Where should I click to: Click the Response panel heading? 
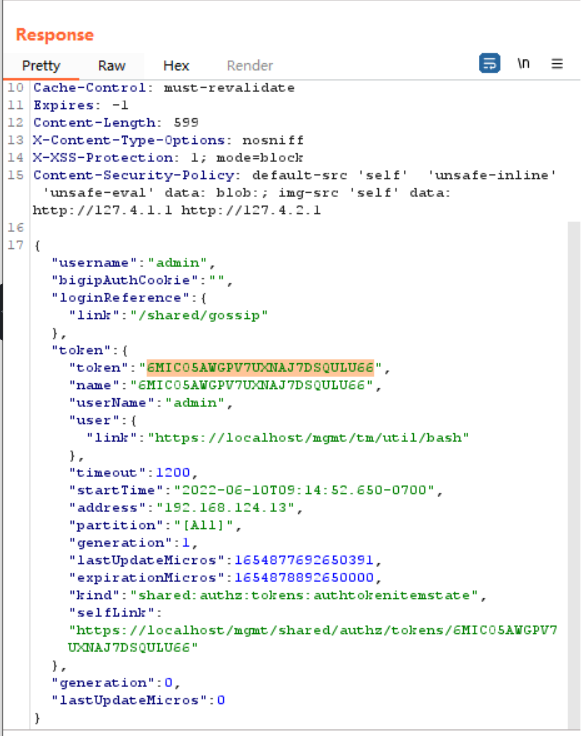pos(55,35)
